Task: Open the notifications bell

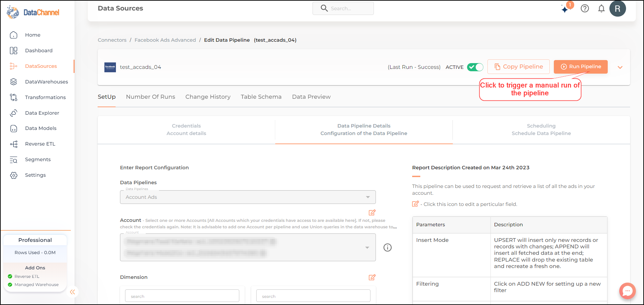Action: click(x=601, y=8)
